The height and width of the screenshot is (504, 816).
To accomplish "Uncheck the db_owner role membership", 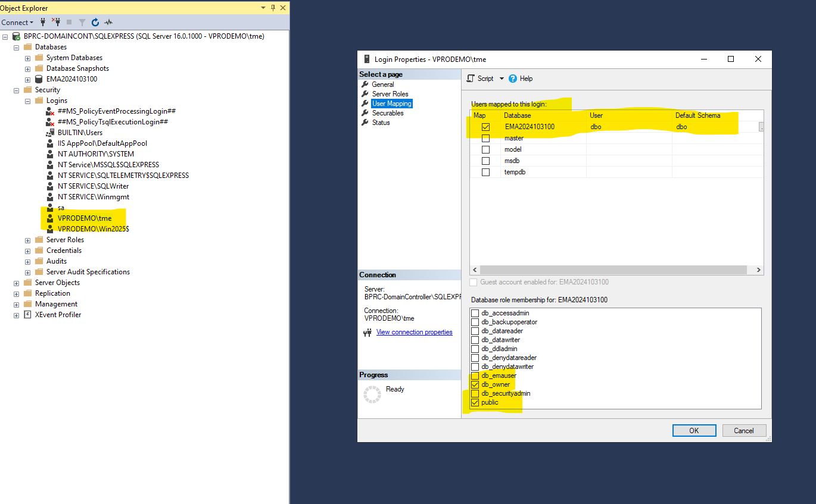I will coord(475,384).
